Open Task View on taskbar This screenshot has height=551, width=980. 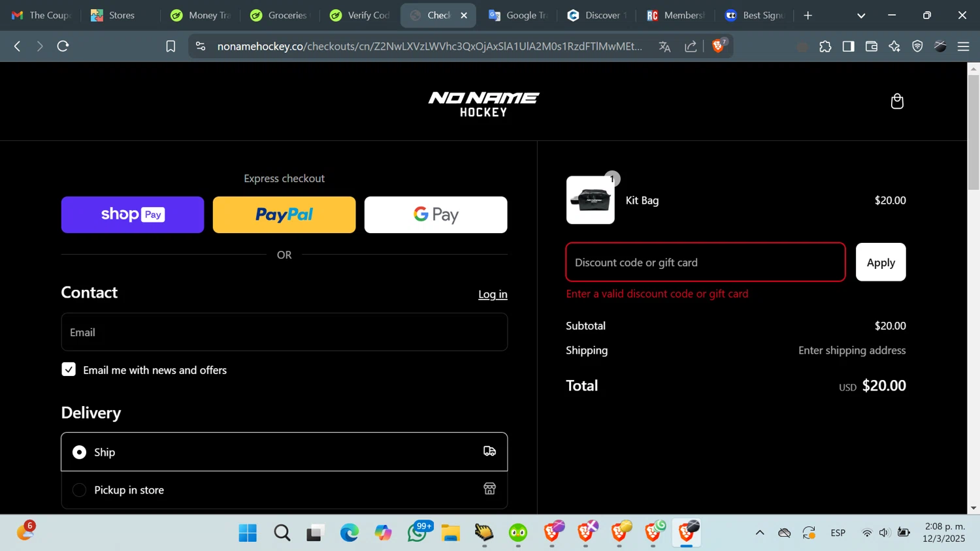[316, 533]
